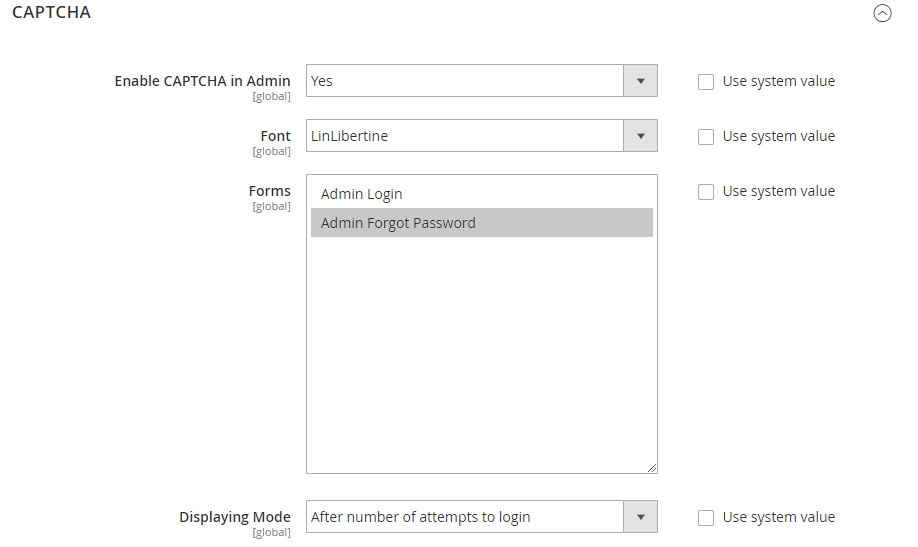Open the Displaying Mode select field

482,517
